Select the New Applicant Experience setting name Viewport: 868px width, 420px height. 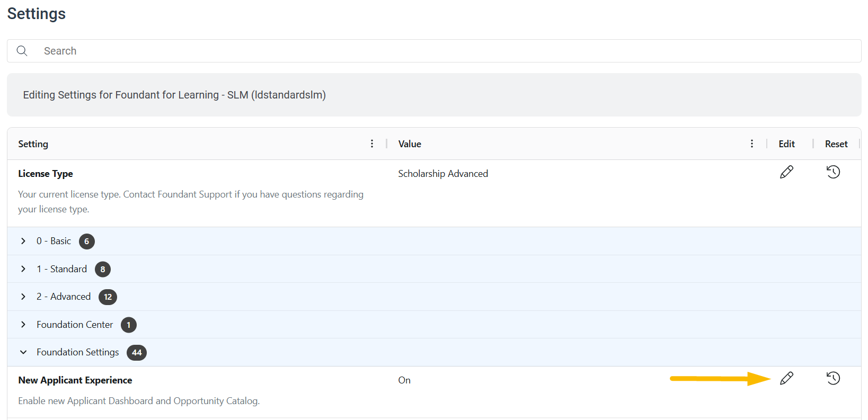tap(75, 380)
